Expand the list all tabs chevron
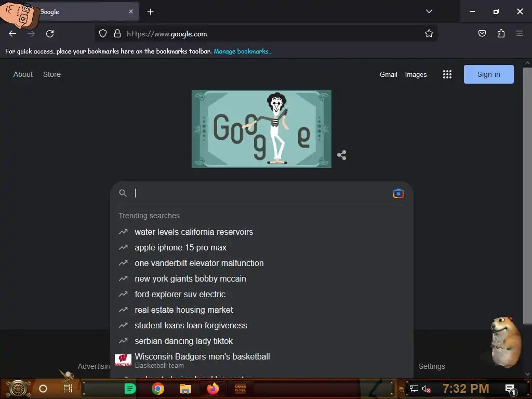Screen dimensions: 532x399 429,11
